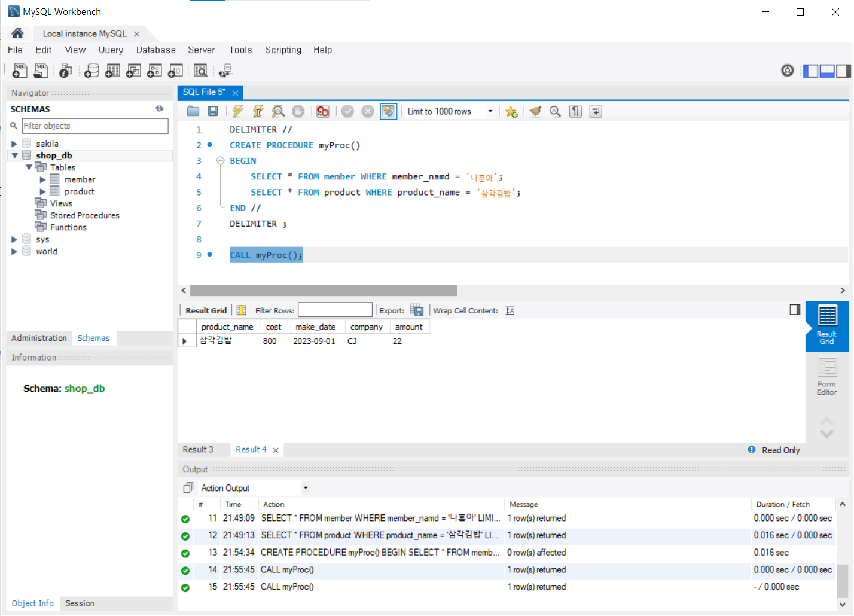Open the home screen tab icon
The width and height of the screenshot is (854, 616).
click(17, 33)
